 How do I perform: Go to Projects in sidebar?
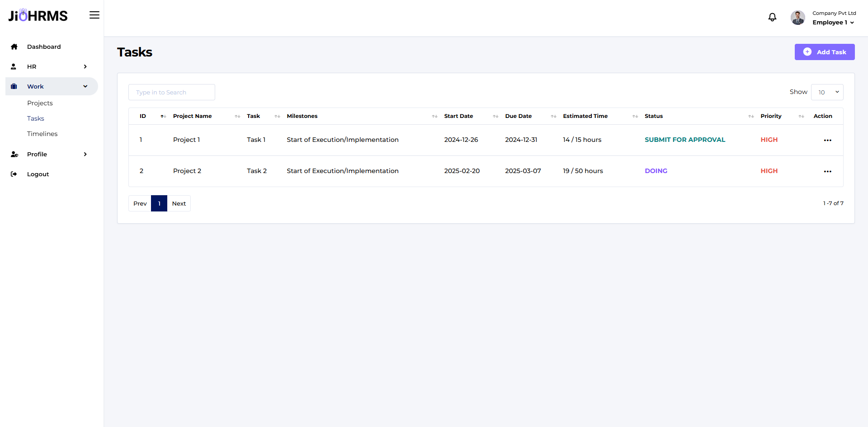pos(40,103)
